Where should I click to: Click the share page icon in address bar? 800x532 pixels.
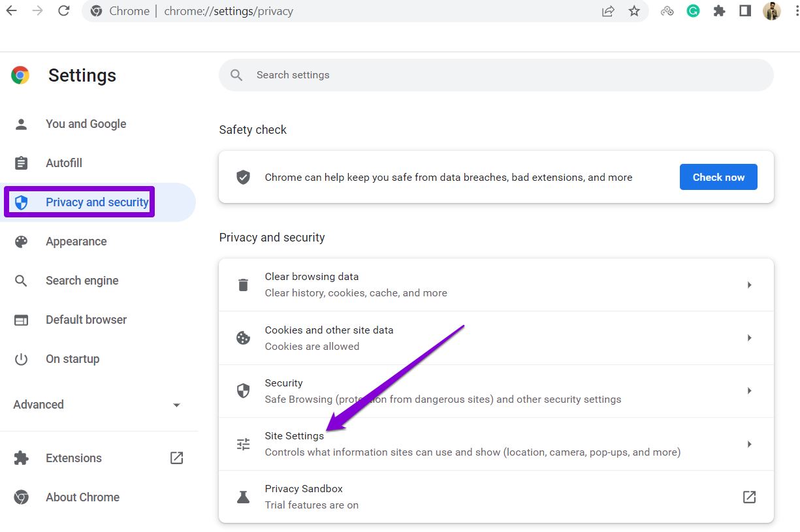pos(608,11)
